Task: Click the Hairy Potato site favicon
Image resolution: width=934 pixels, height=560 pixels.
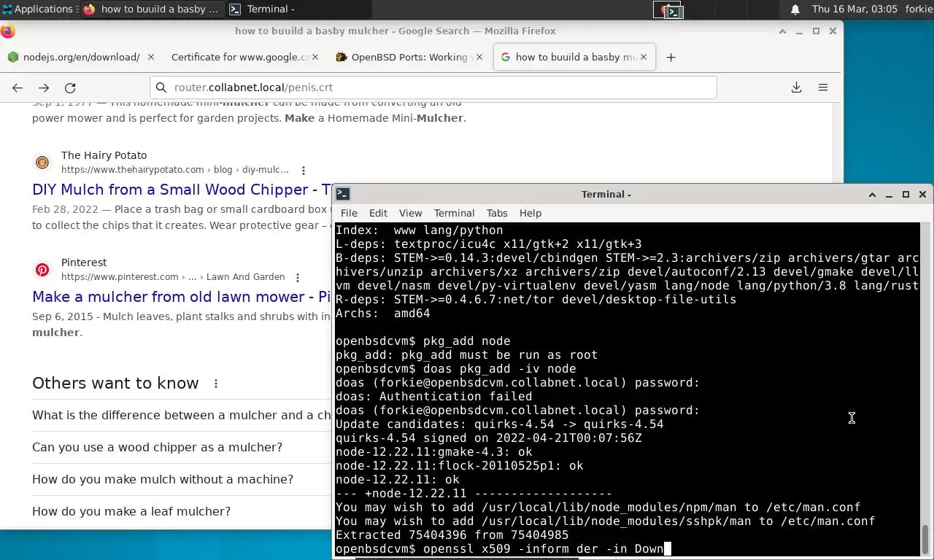Action: [x=42, y=163]
